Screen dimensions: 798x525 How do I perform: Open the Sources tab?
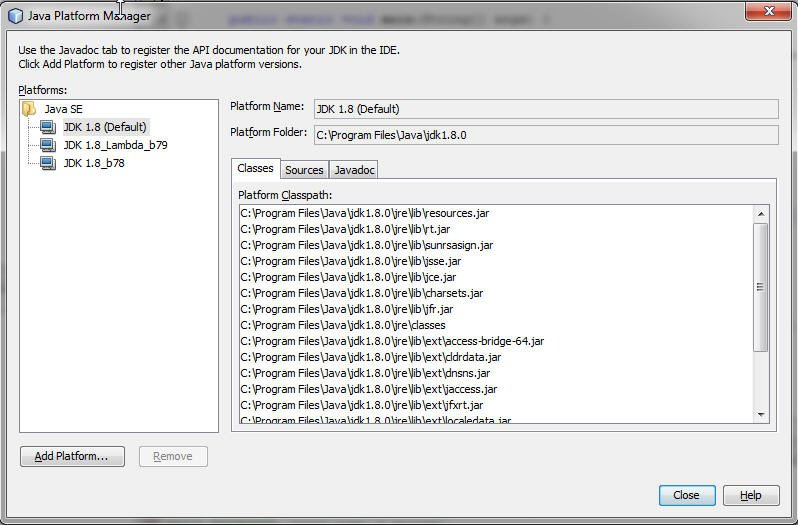[x=304, y=170]
